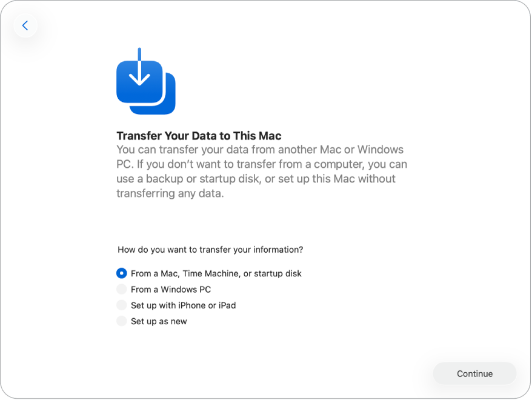Click the "From a Windows PC" label text
The image size is (532, 400).
click(171, 289)
